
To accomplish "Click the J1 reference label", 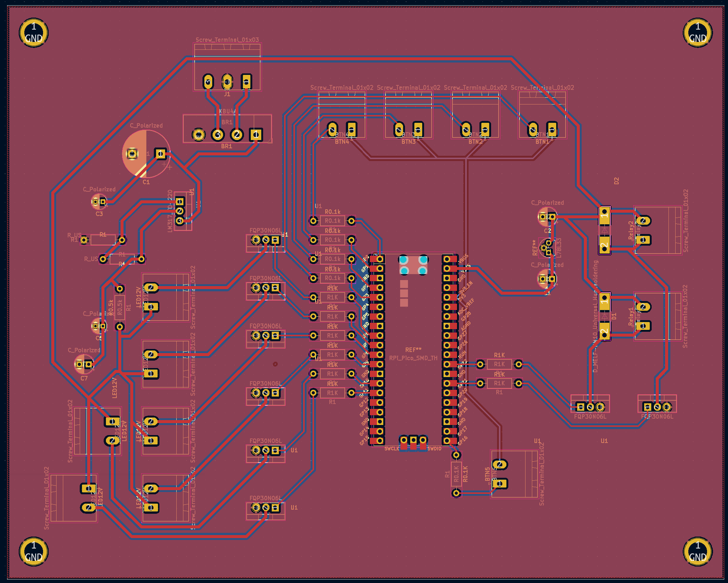I will (227, 94).
